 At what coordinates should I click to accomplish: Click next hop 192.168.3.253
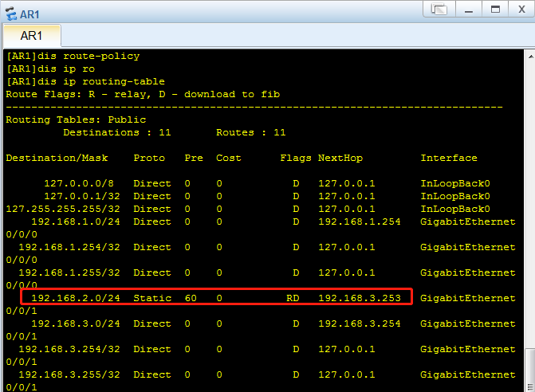(360, 298)
